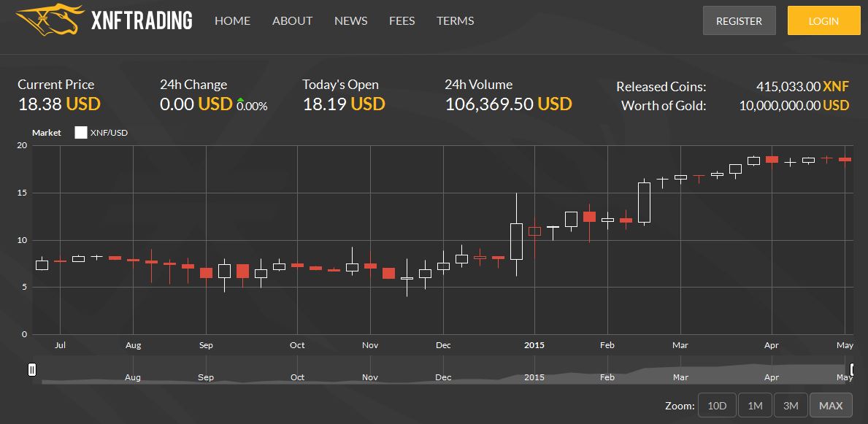868x424 pixels.
Task: Click the left range navigator handle
Action: pyautogui.click(x=32, y=370)
